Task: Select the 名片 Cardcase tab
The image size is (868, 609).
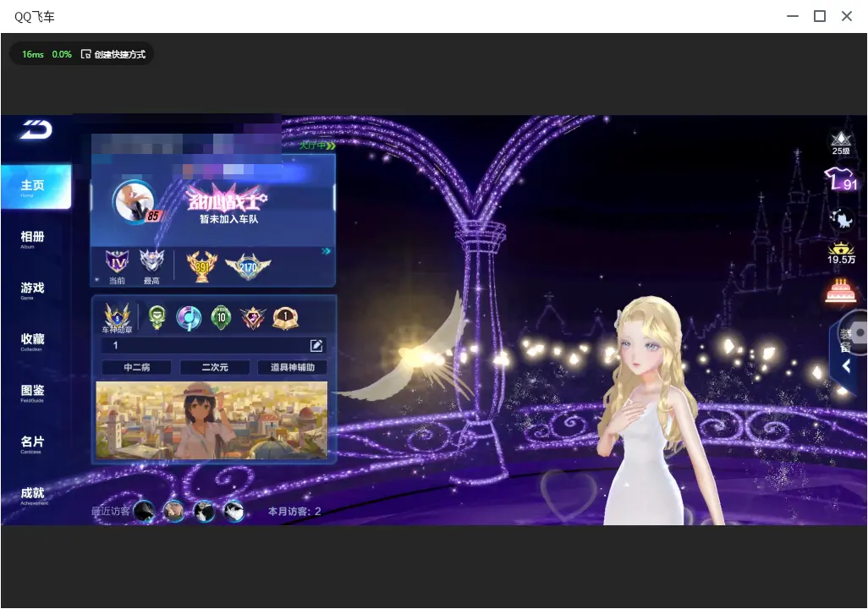Action: pyautogui.click(x=32, y=443)
